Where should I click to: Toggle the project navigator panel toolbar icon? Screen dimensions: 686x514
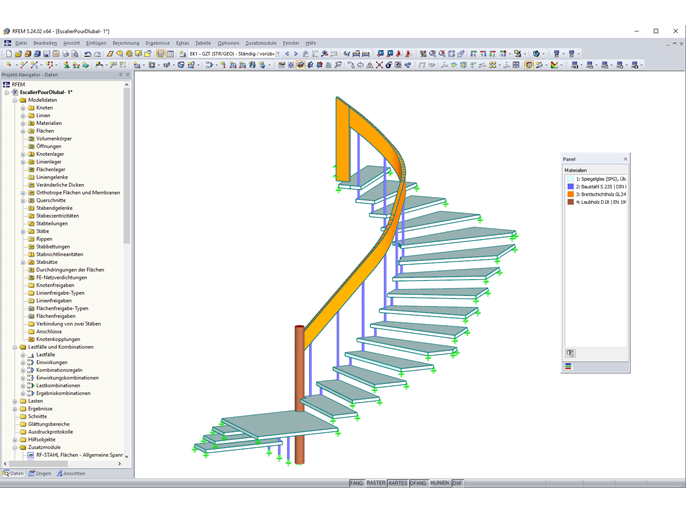161,54
